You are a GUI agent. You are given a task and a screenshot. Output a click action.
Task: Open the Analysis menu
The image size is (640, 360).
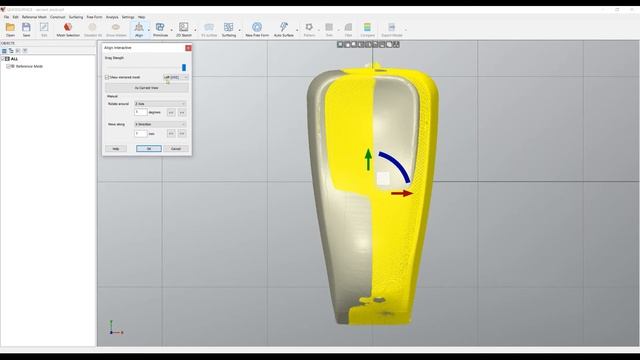pyautogui.click(x=112, y=17)
